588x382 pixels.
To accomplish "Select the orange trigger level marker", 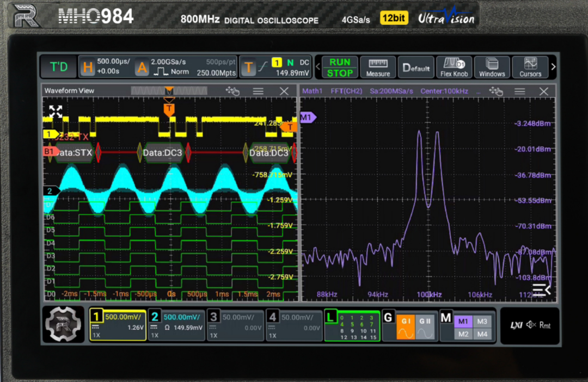I will coord(290,127).
